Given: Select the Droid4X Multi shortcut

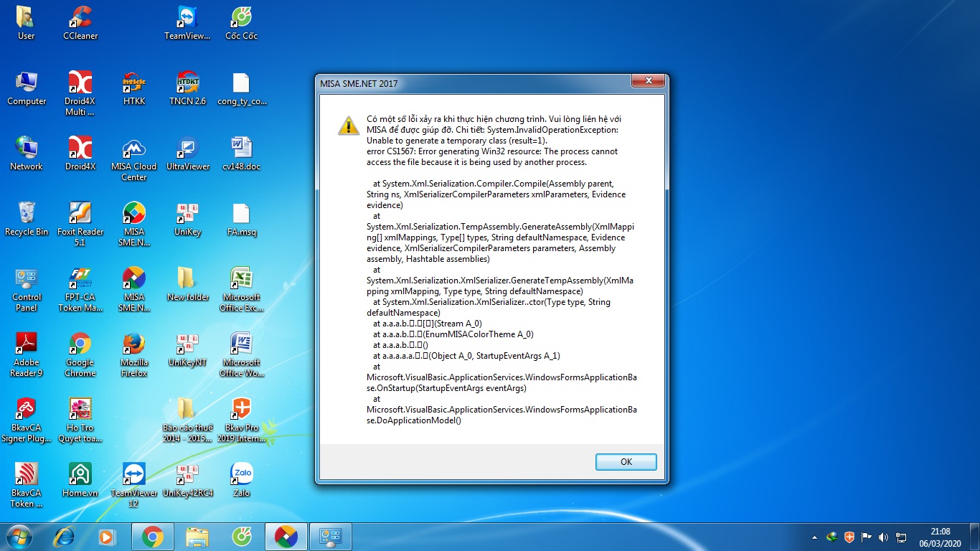Looking at the screenshot, I should tap(80, 93).
